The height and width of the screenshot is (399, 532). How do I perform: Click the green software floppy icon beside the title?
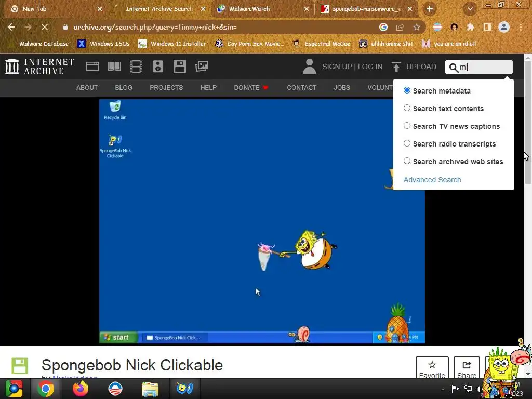[x=20, y=366]
